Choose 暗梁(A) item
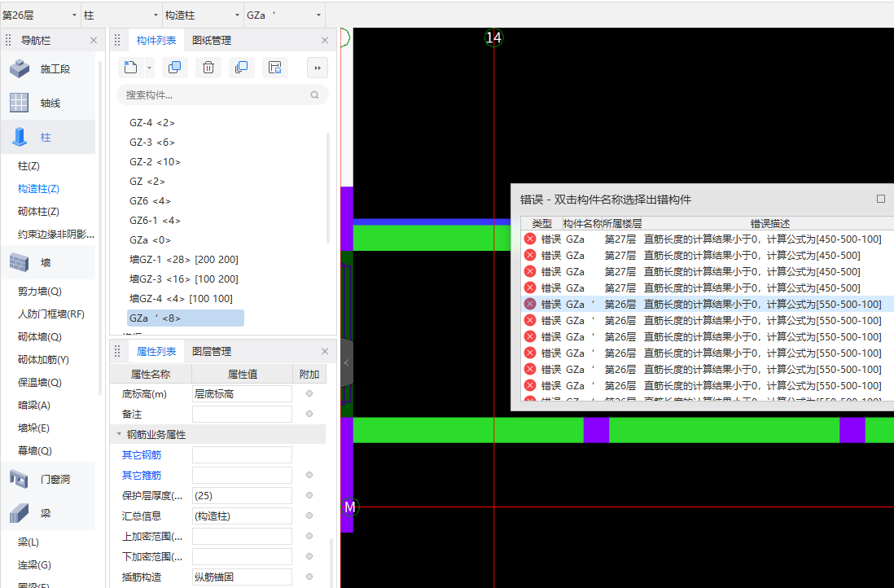894x588 pixels. 33,406
